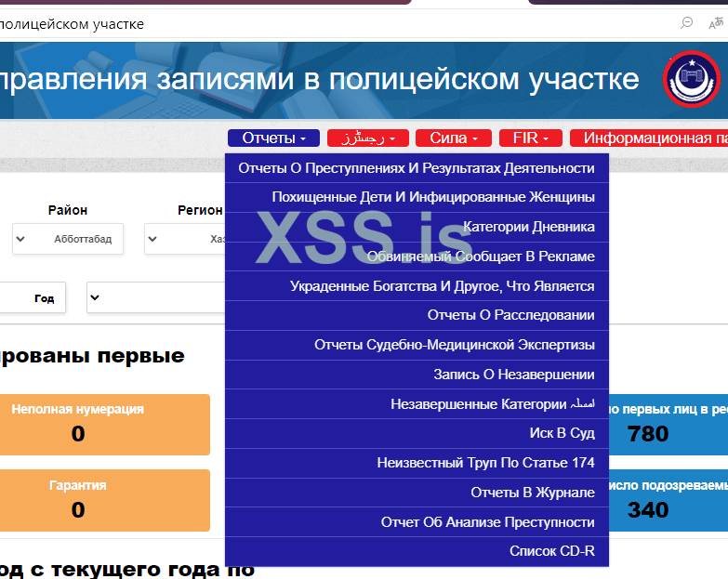Open the Регион dropdown
This screenshot has height=579, width=728.
(x=185, y=239)
